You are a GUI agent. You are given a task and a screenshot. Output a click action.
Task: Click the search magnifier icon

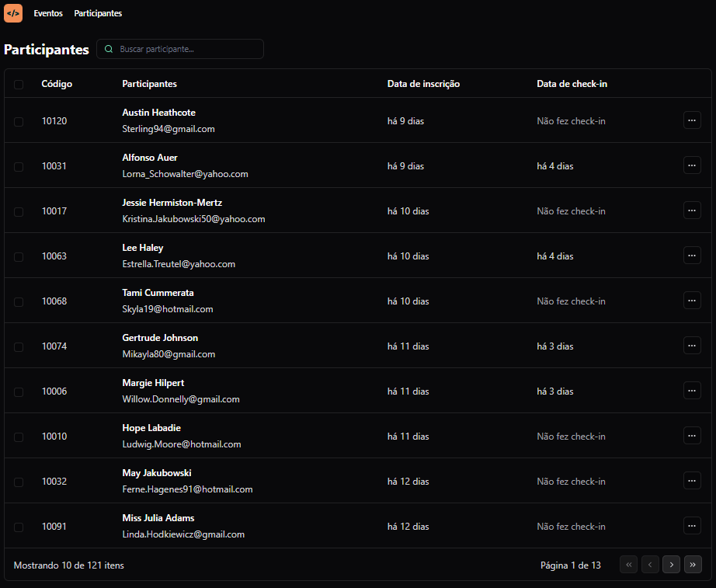[109, 49]
